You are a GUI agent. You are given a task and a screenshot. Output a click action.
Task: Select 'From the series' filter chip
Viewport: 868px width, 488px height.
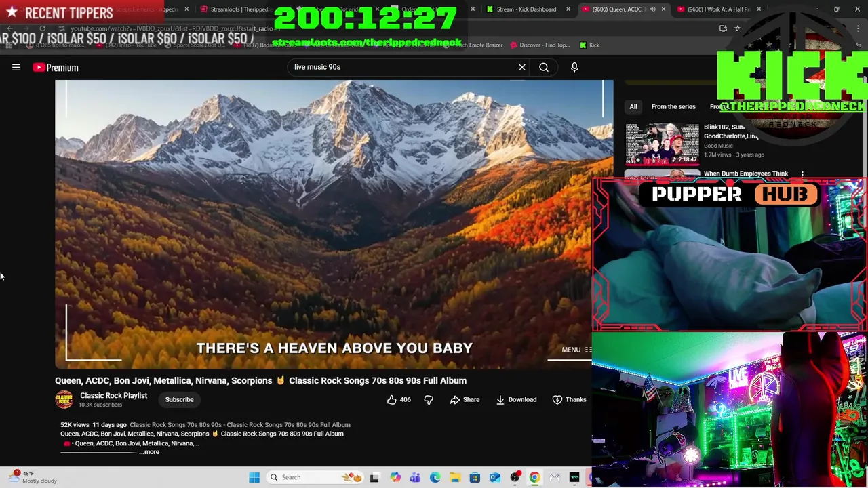[x=673, y=106]
